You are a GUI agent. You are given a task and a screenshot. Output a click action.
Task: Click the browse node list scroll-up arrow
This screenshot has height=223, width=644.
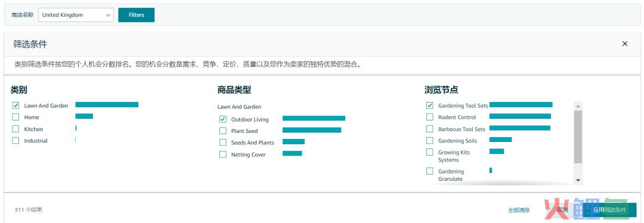coord(578,106)
